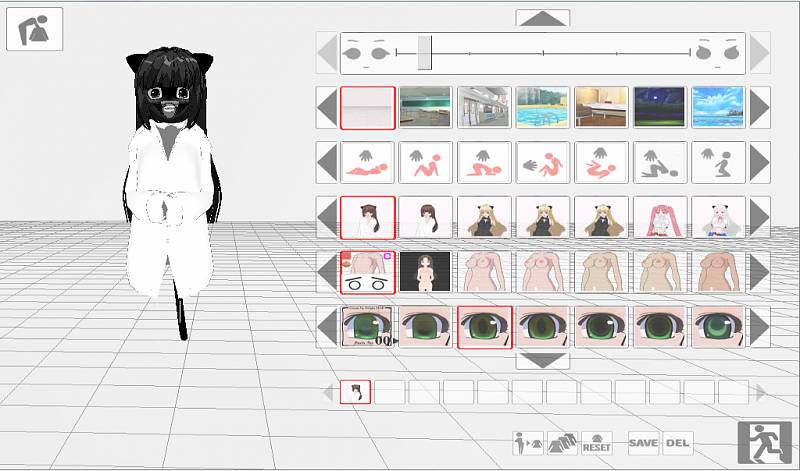Click the eye shape slider handle
The width and height of the screenshot is (800, 471).
click(x=425, y=52)
